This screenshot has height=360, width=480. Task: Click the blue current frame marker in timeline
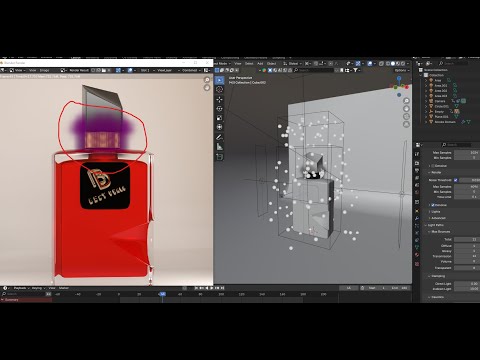click(x=162, y=294)
